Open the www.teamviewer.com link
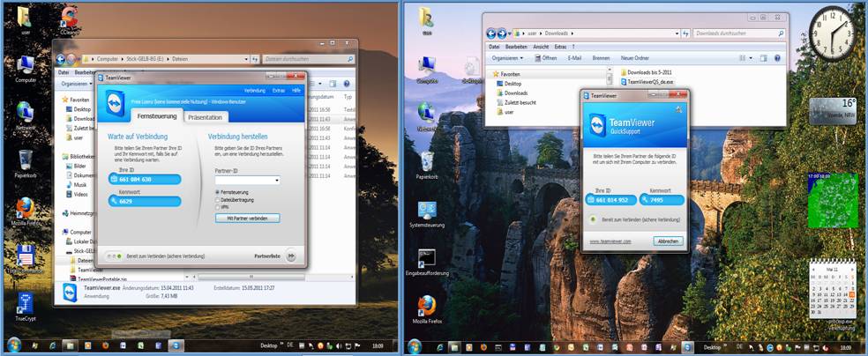 click(x=610, y=241)
